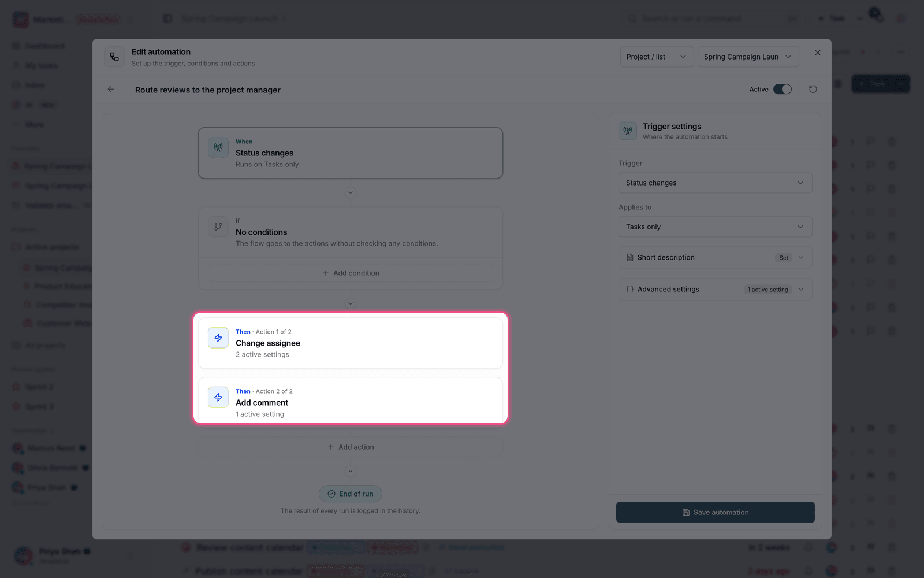Click the Add condition button
Image resolution: width=924 pixels, height=578 pixels.
click(x=351, y=273)
